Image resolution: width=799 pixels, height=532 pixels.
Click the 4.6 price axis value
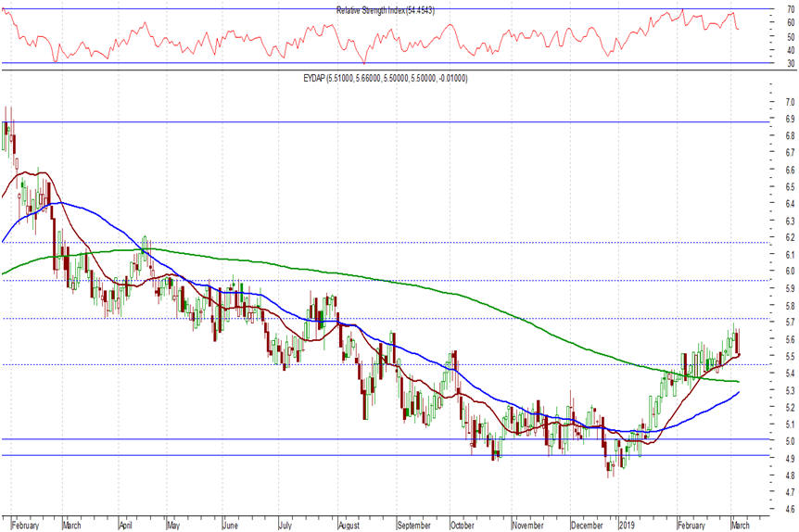click(x=790, y=509)
